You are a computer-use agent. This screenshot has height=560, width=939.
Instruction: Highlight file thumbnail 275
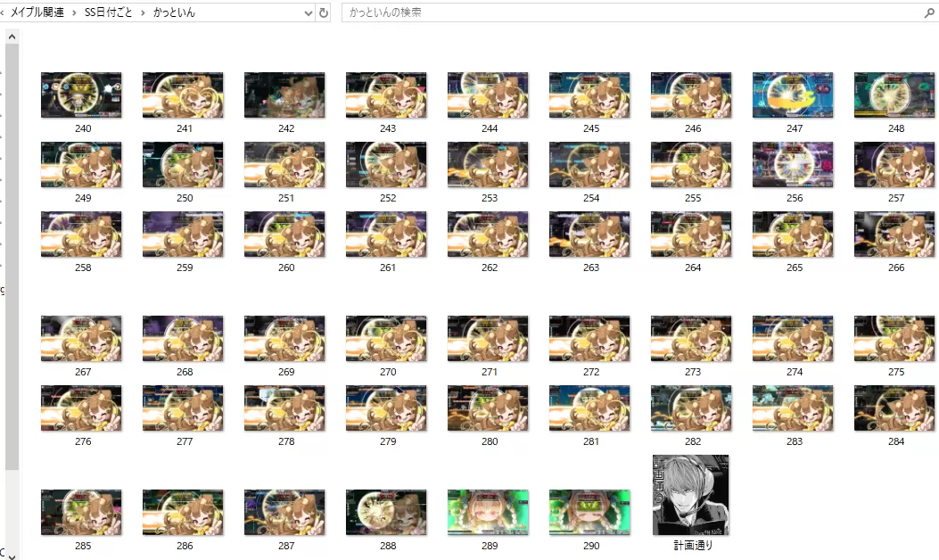pyautogui.click(x=894, y=338)
